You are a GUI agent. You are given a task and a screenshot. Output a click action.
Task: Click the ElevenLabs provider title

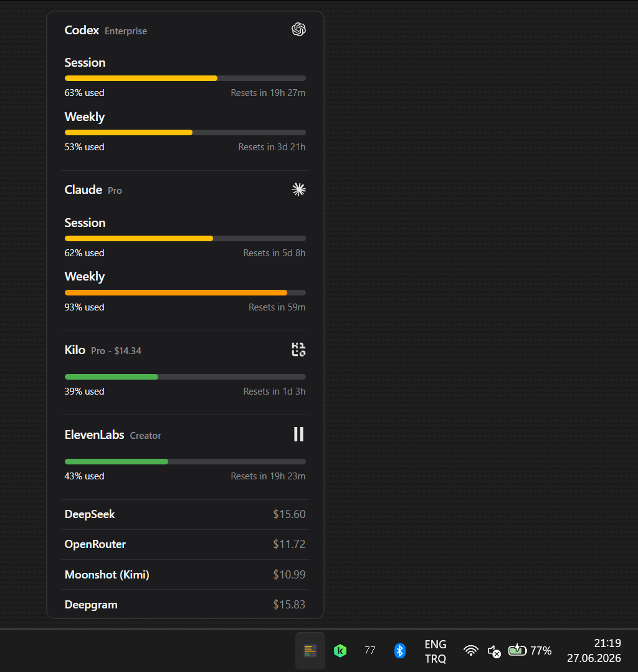(94, 434)
